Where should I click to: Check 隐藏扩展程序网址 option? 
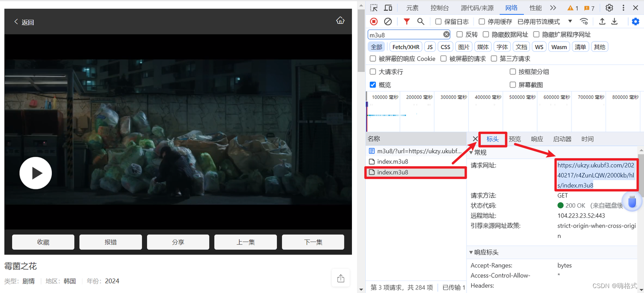pos(536,34)
